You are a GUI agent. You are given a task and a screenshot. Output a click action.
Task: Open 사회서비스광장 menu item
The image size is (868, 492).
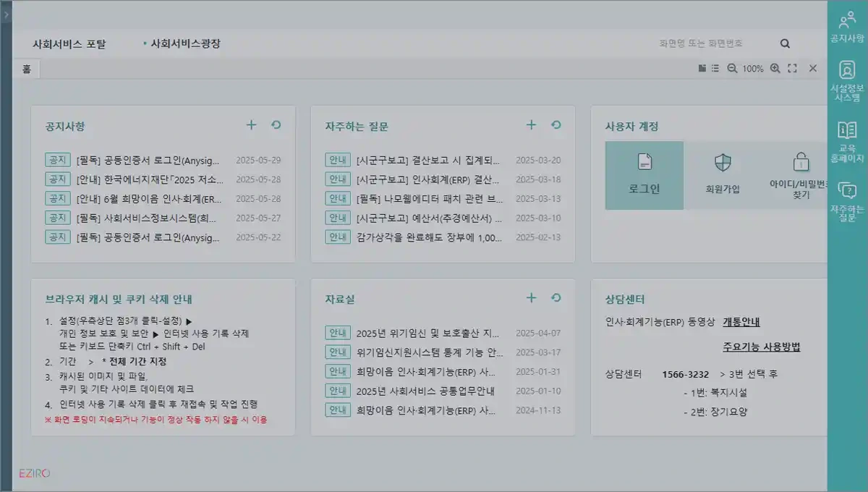(185, 43)
